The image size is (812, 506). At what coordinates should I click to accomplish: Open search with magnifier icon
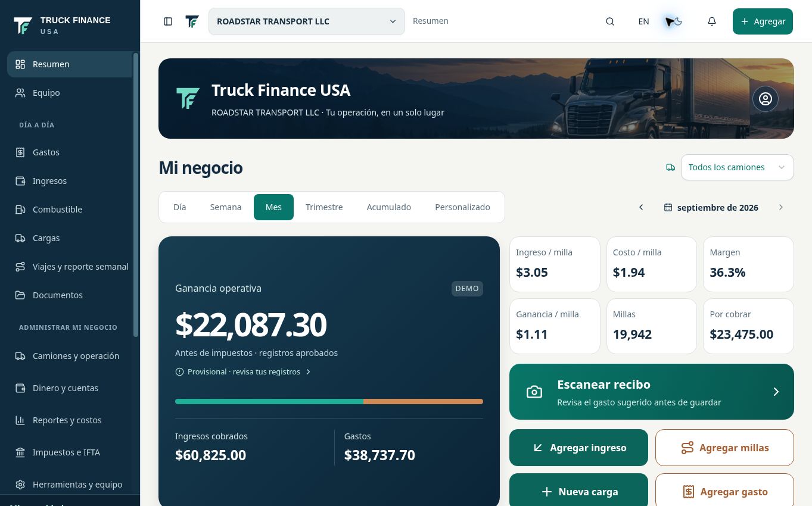tap(610, 21)
